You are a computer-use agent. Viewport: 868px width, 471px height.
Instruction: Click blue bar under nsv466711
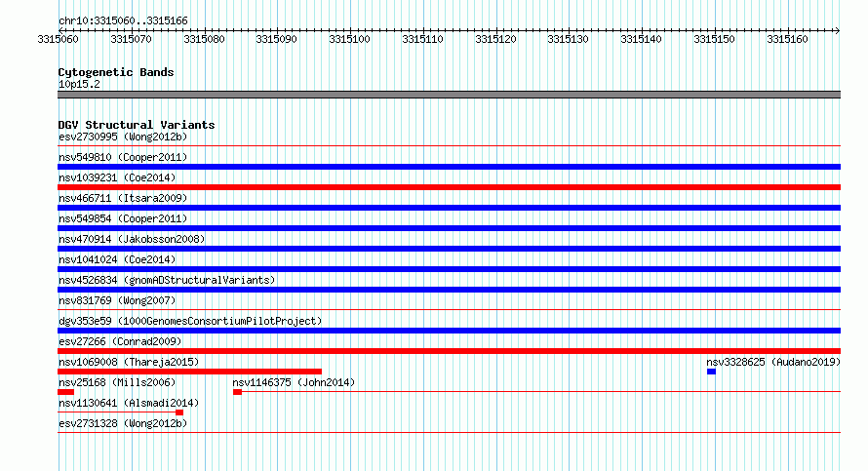coord(449,208)
